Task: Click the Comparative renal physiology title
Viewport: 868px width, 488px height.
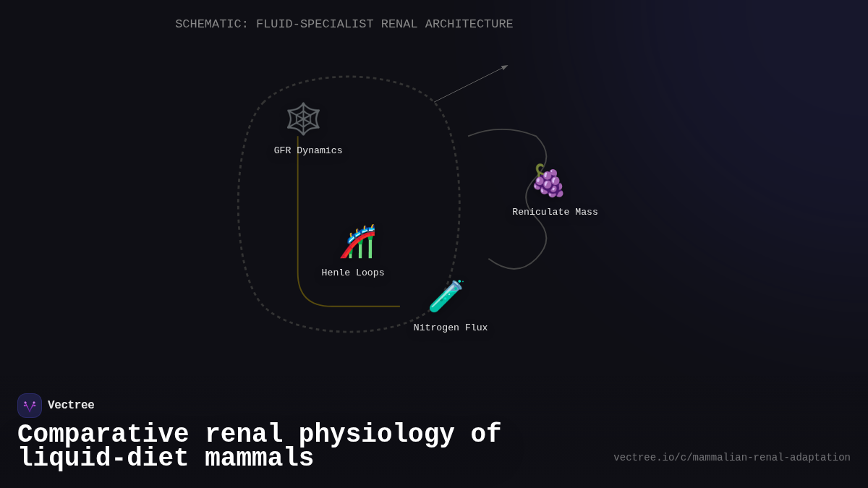Action: (259, 445)
